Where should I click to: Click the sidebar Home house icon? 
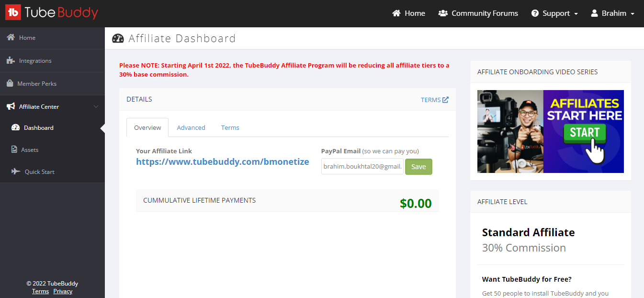pos(11,37)
